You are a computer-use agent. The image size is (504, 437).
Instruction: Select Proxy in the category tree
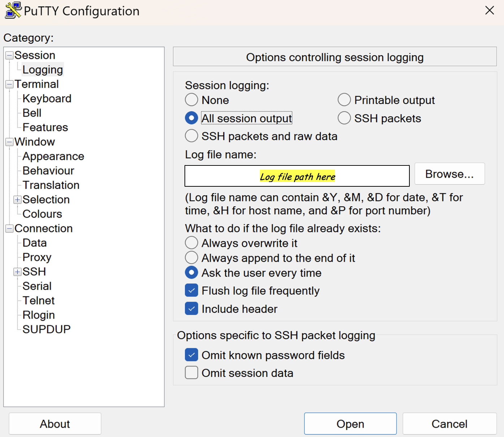(37, 258)
